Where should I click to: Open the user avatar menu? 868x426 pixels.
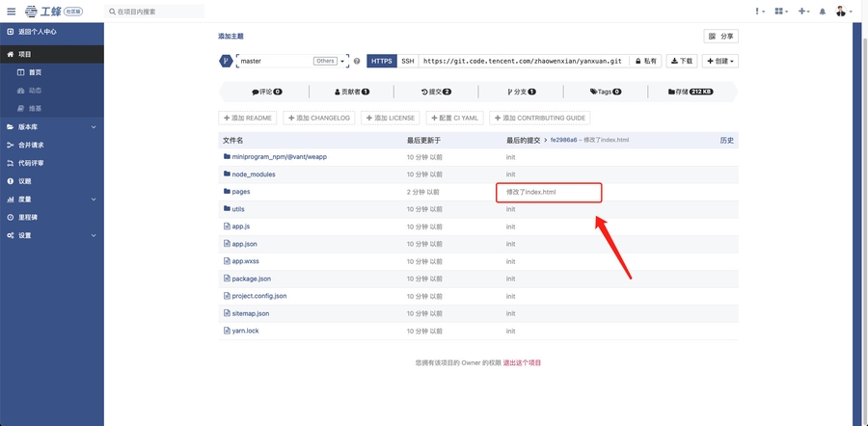842,12
